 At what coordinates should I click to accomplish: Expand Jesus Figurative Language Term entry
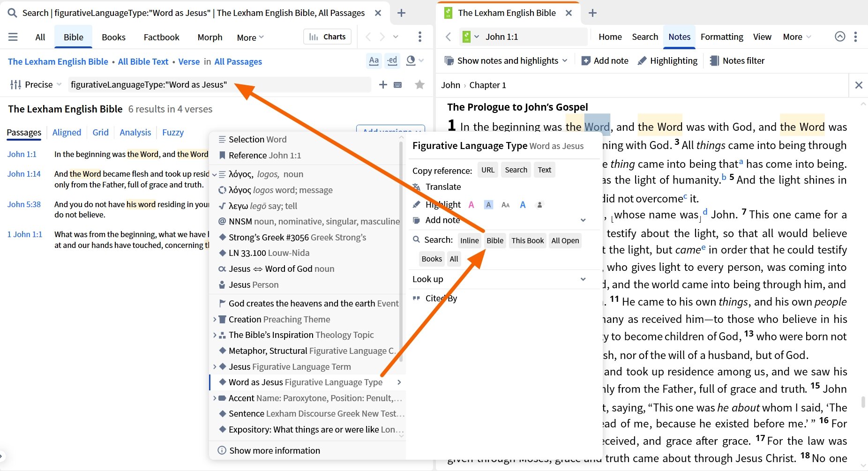pos(215,366)
